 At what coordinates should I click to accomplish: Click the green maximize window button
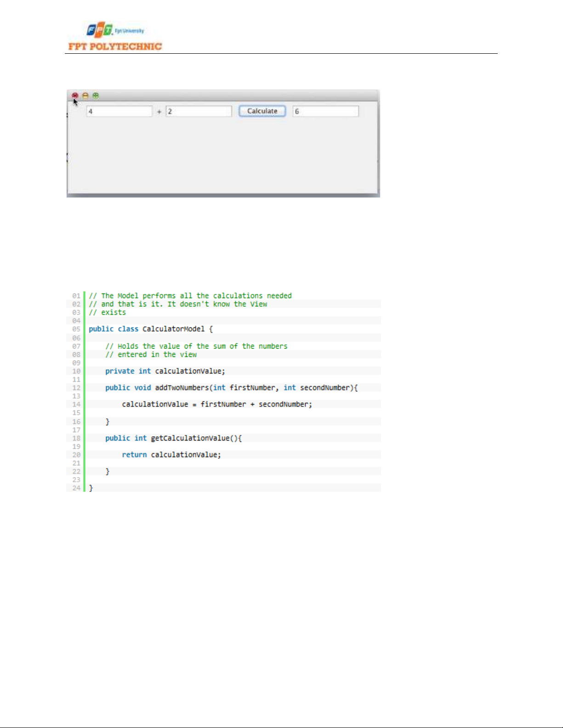click(x=96, y=96)
